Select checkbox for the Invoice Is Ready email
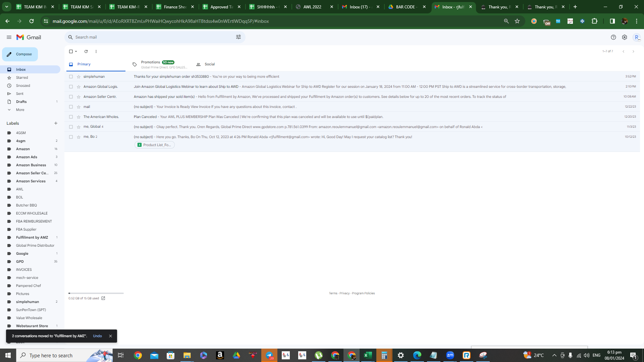This screenshot has height=362, width=644. tap(71, 107)
